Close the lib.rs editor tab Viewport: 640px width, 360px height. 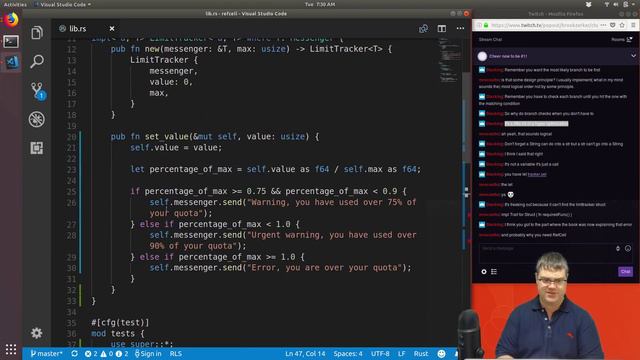(112, 29)
